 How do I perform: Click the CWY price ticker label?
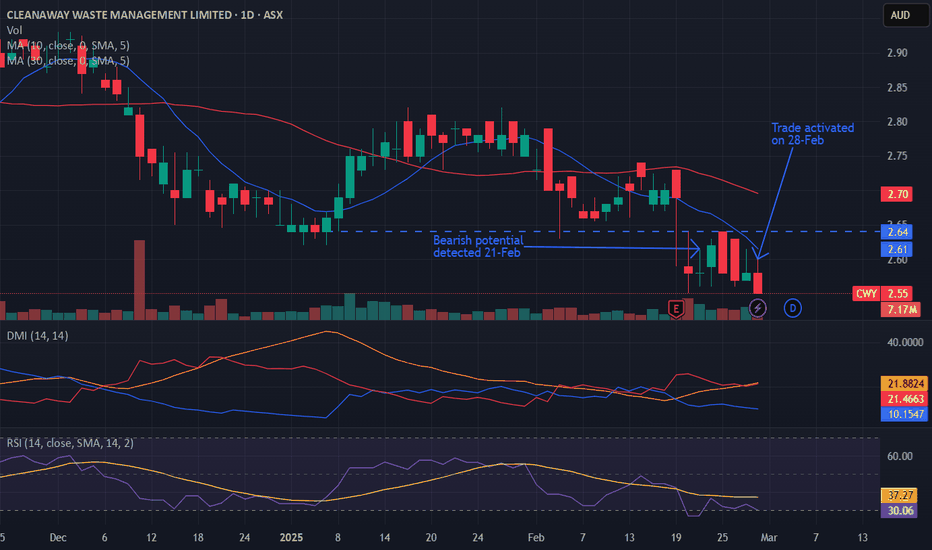(x=866, y=293)
